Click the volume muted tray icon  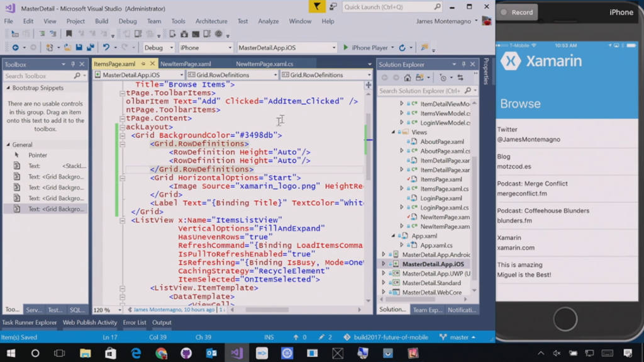pyautogui.click(x=557, y=353)
